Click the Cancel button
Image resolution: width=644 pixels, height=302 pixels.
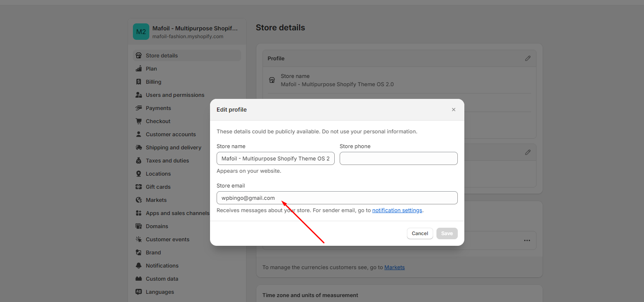coord(420,233)
